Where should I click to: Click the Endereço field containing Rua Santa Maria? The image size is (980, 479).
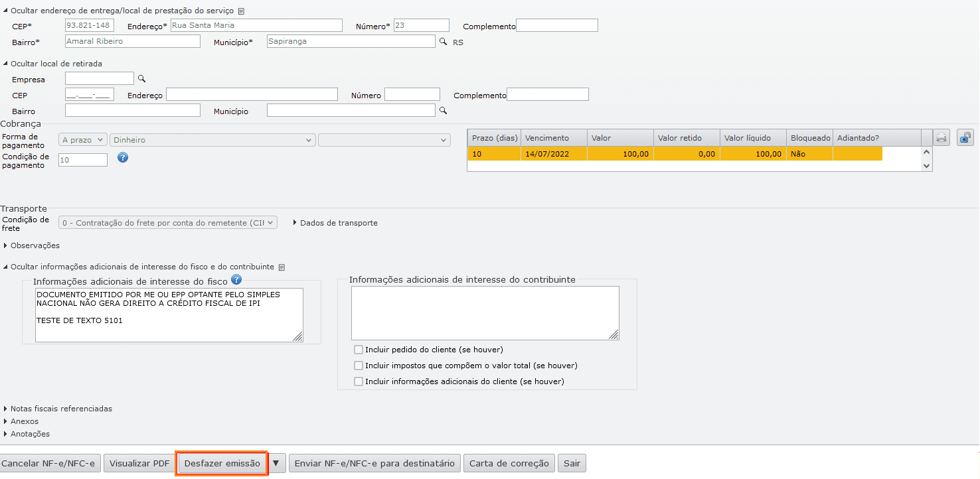256,25
